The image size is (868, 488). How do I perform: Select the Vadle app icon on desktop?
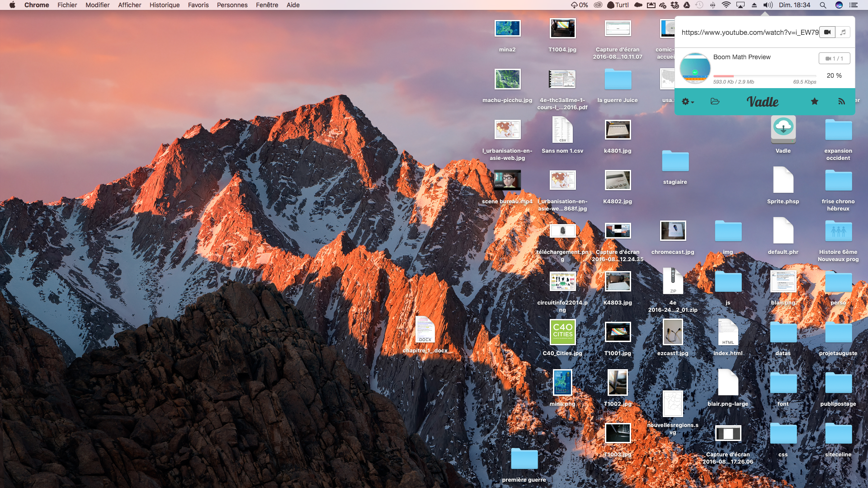(783, 129)
